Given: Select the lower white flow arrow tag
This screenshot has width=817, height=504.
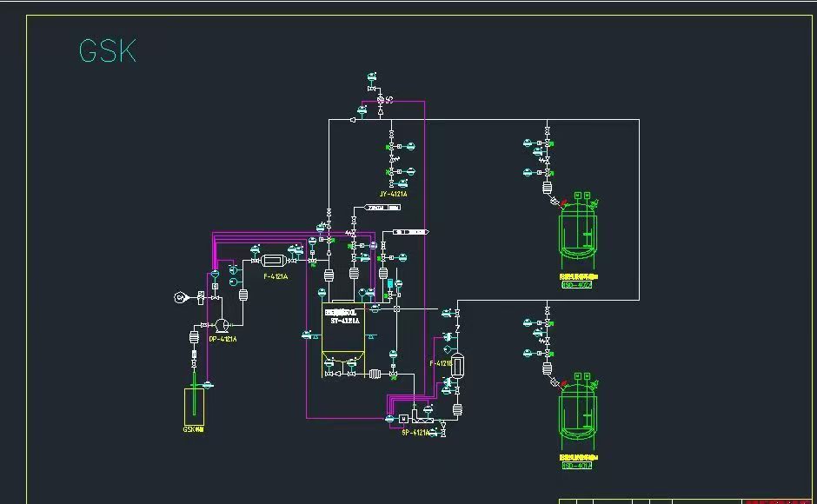Looking at the screenshot, I should coord(409,232).
